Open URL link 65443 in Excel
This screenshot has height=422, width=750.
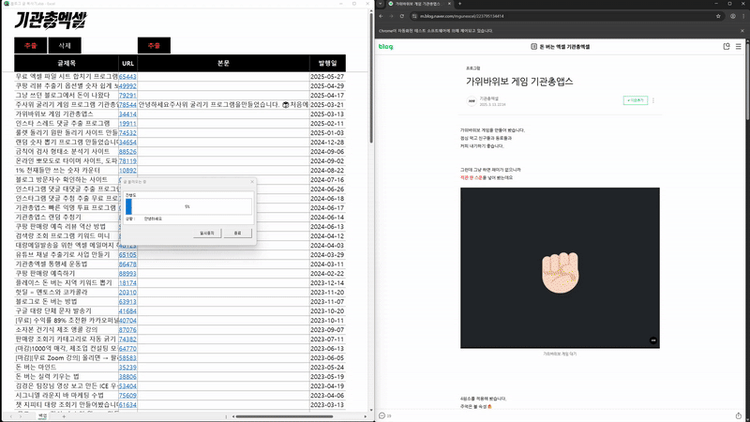point(128,77)
